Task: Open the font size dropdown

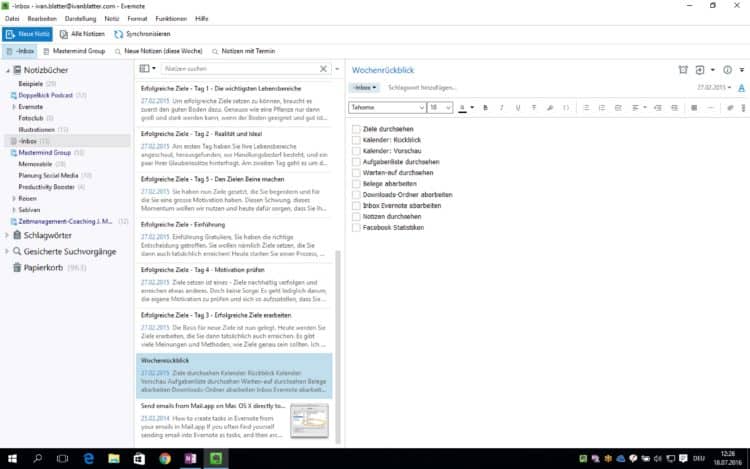Action: tap(440, 108)
